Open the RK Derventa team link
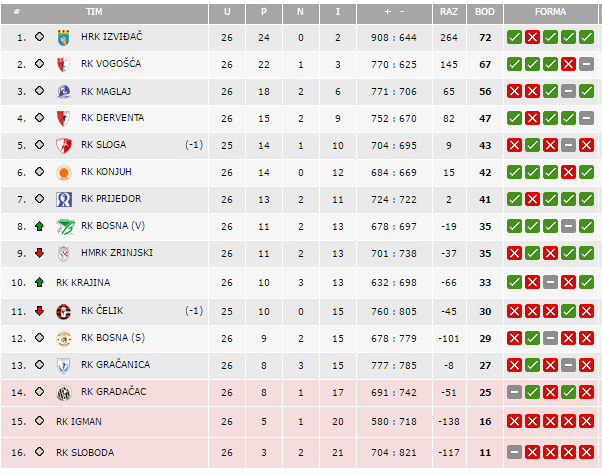Viewport: 602px width, 475px height. (x=112, y=118)
